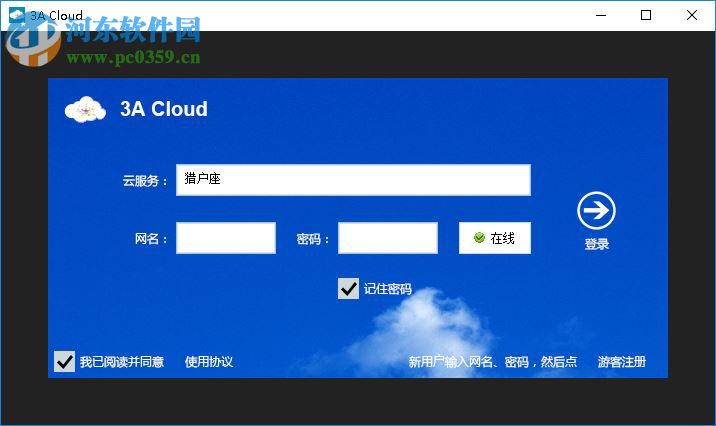Focus the 网名 input field
Viewport: 716px width, 426px height.
[x=226, y=238]
